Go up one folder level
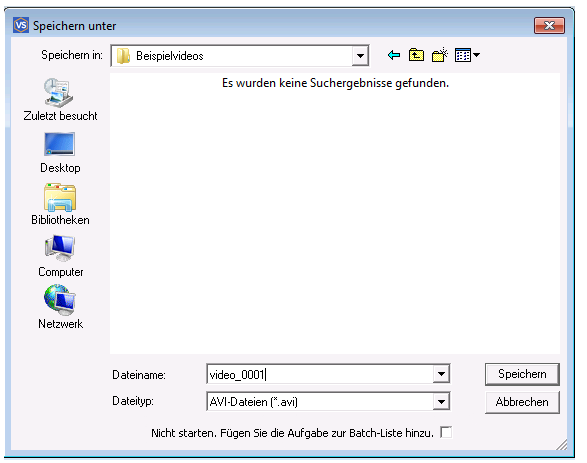The image size is (587, 463). point(416,55)
